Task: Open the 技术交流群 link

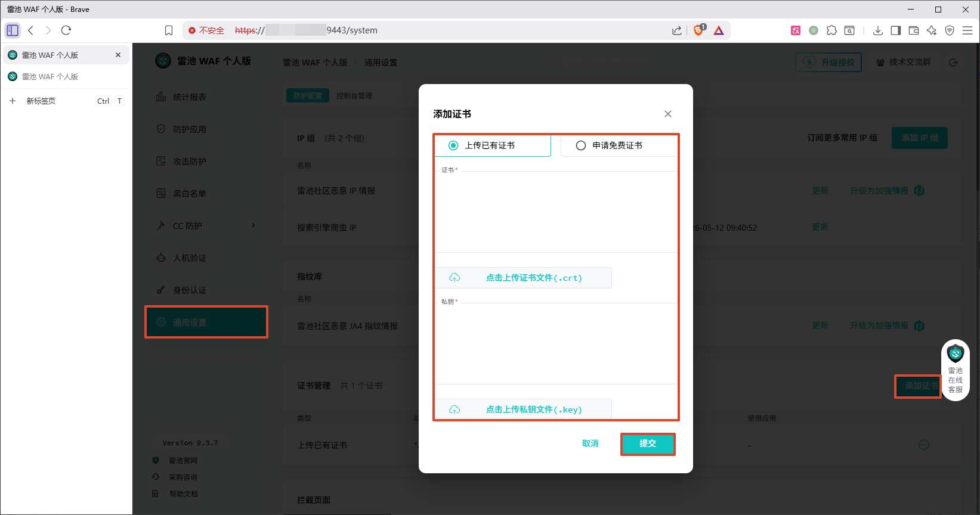Action: click(904, 62)
